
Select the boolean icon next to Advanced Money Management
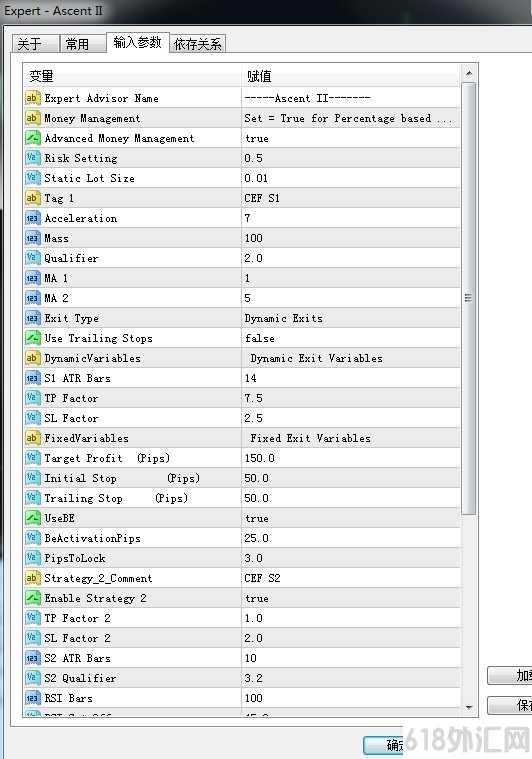click(x=32, y=138)
